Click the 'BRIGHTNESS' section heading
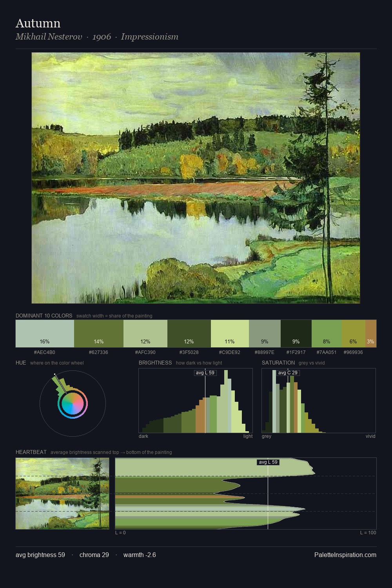This screenshot has width=392, height=588. (x=155, y=363)
